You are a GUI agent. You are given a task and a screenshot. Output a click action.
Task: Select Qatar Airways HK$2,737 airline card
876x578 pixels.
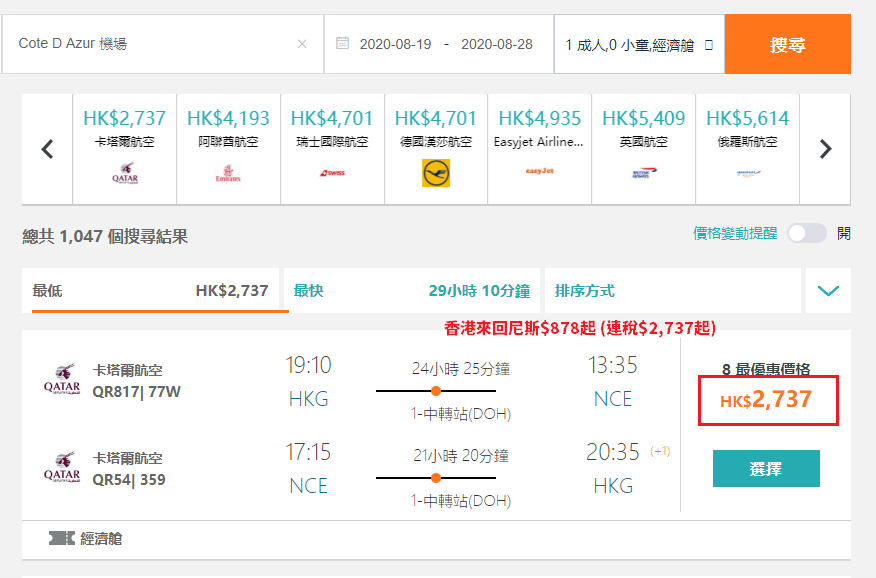tap(125, 149)
